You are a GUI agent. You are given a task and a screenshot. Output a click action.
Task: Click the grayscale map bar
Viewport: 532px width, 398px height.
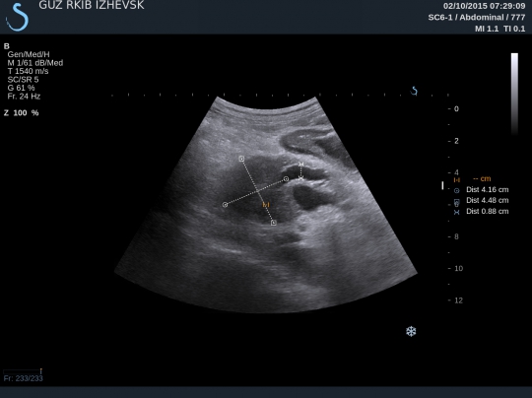(514, 94)
